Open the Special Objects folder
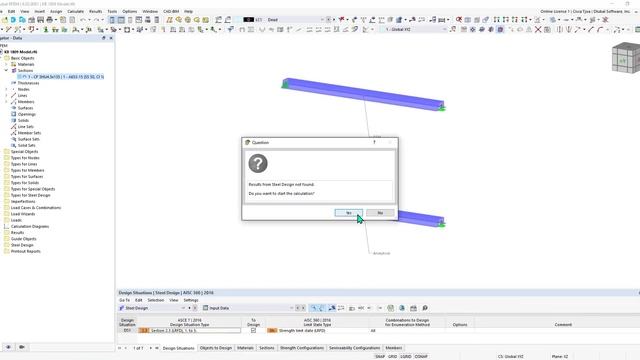Screen dimensions: 640x360 pos(24,151)
